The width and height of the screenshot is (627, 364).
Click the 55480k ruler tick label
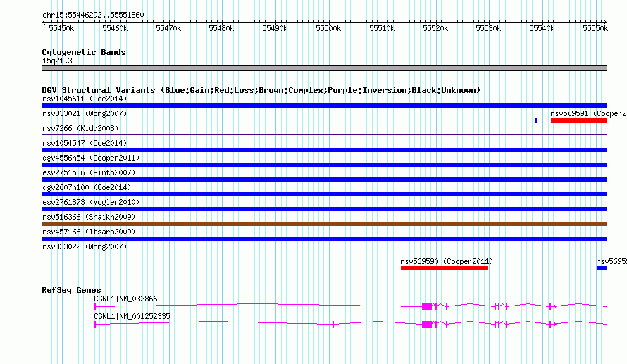[x=221, y=28]
